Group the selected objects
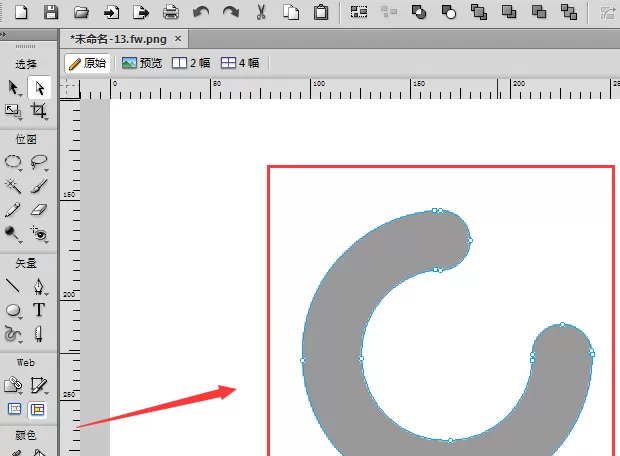The height and width of the screenshot is (456, 620). click(x=359, y=12)
